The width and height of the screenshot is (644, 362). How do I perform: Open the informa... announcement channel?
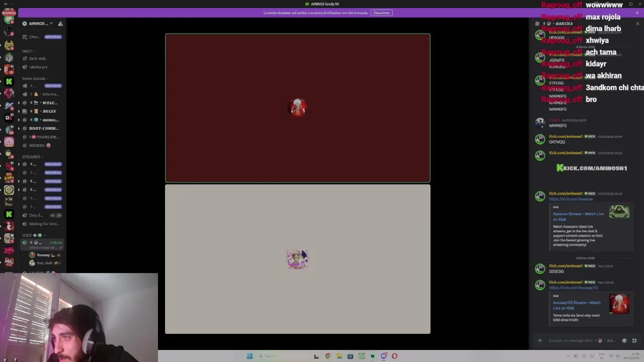pyautogui.click(x=43, y=94)
